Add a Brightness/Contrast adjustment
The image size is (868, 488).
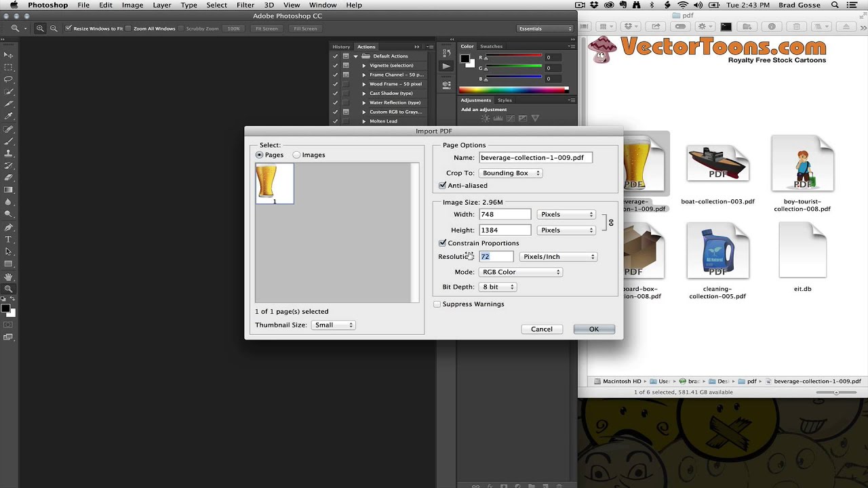486,118
